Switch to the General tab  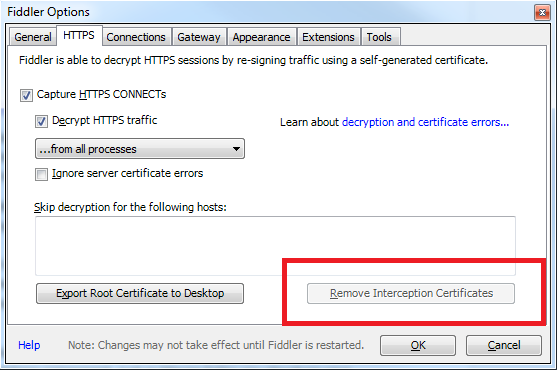pyautogui.click(x=33, y=37)
